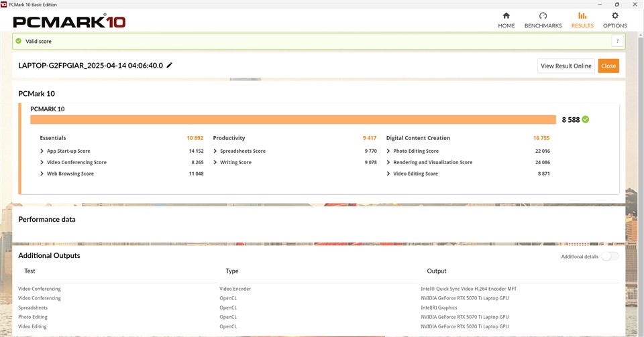644x337 pixels.
Task: Open the Home page icon
Action: [x=506, y=16]
